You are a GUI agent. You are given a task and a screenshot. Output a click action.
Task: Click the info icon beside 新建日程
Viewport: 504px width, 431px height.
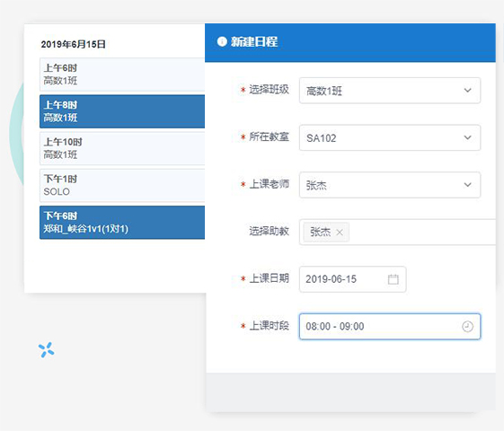click(222, 41)
